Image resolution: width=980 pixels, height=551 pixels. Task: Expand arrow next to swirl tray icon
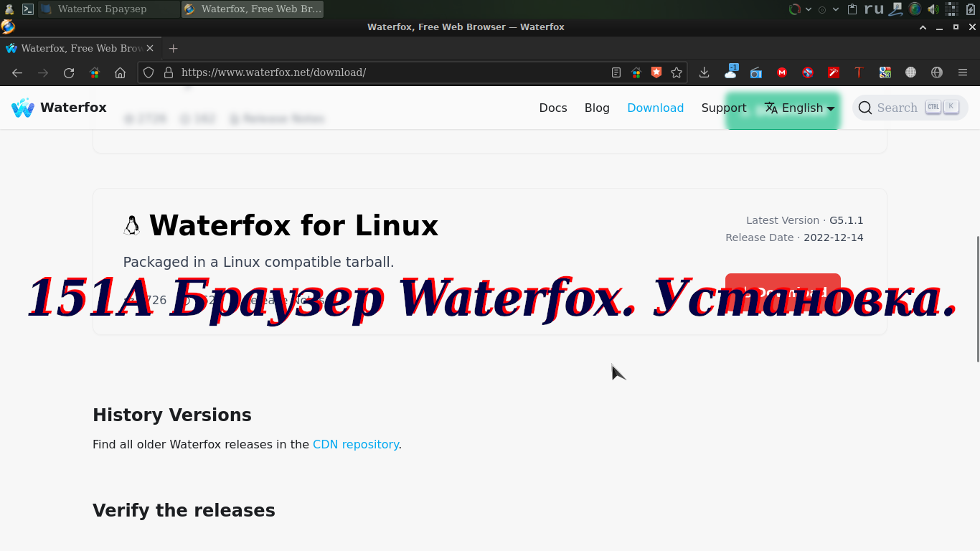click(x=809, y=9)
